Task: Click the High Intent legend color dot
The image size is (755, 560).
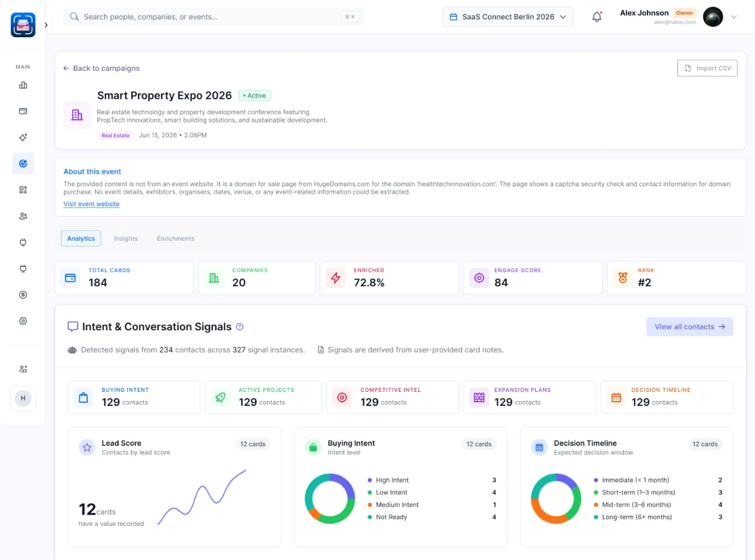Action: click(370, 480)
